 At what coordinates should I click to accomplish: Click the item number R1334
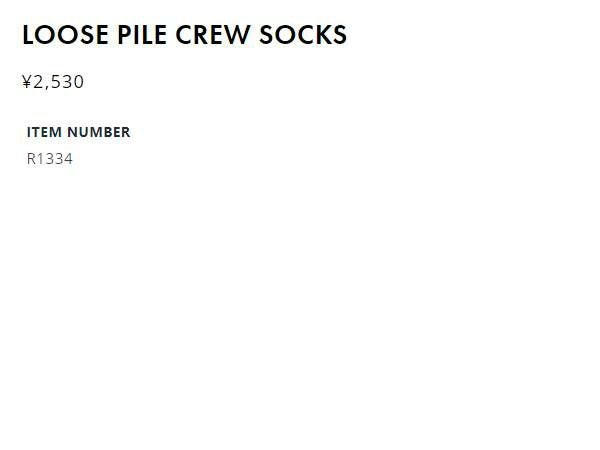(x=50, y=159)
